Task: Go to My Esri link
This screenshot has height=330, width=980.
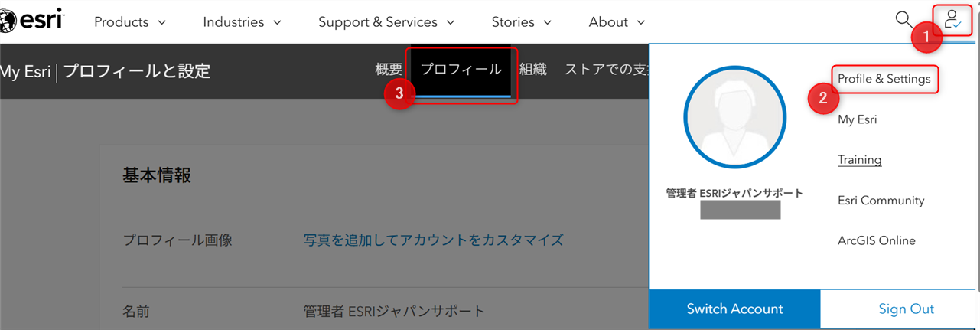Action: point(857,119)
